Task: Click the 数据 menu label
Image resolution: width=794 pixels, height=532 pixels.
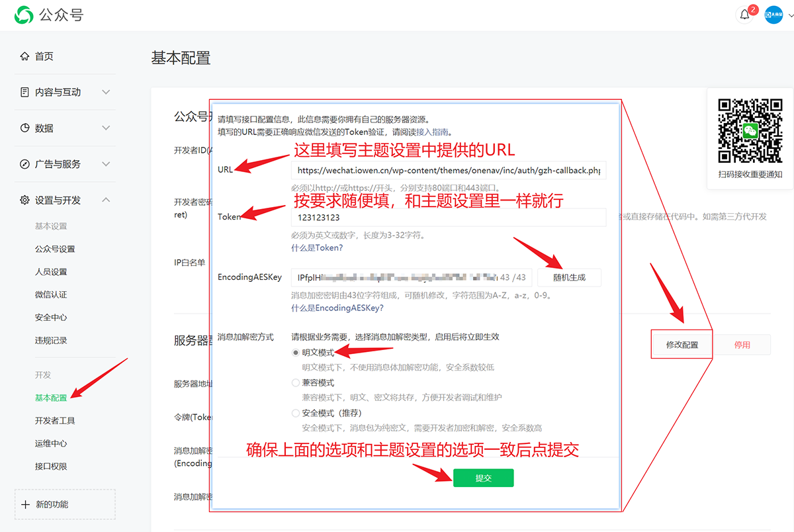Action: click(x=44, y=128)
